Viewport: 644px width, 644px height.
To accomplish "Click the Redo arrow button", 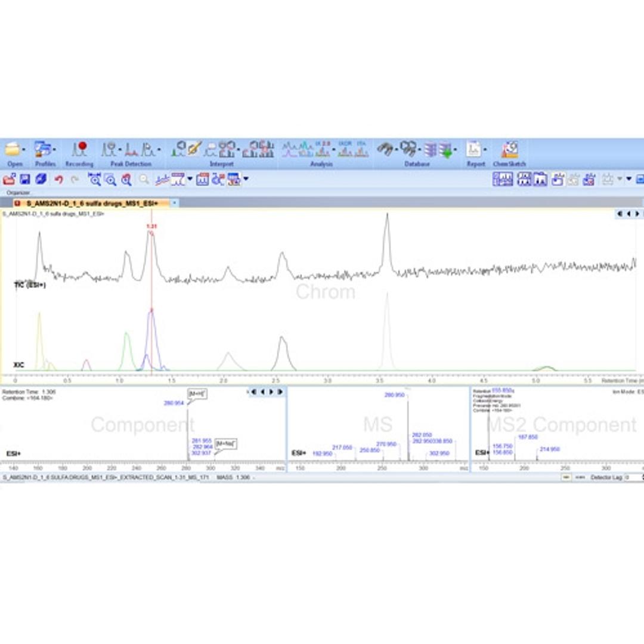I will pyautogui.click(x=75, y=179).
